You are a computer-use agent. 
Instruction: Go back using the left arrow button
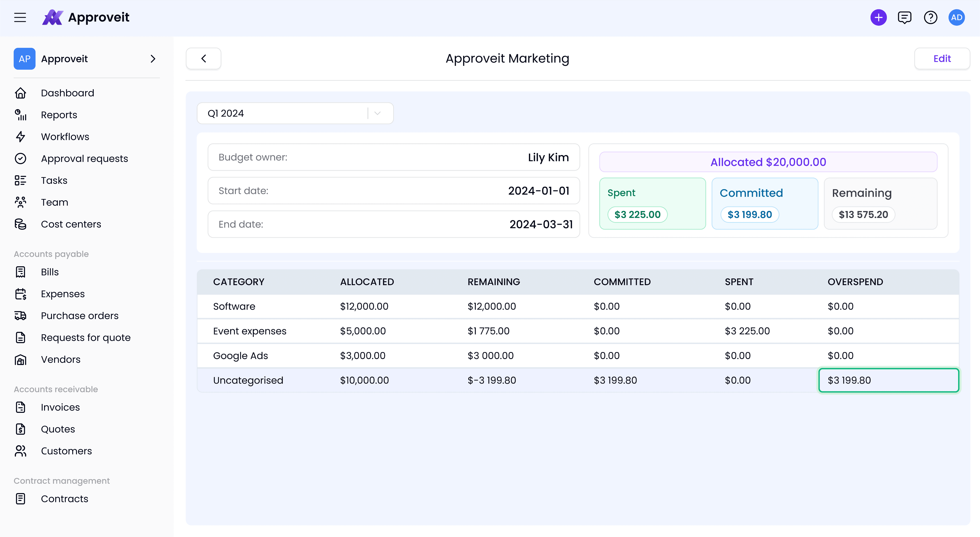click(203, 59)
